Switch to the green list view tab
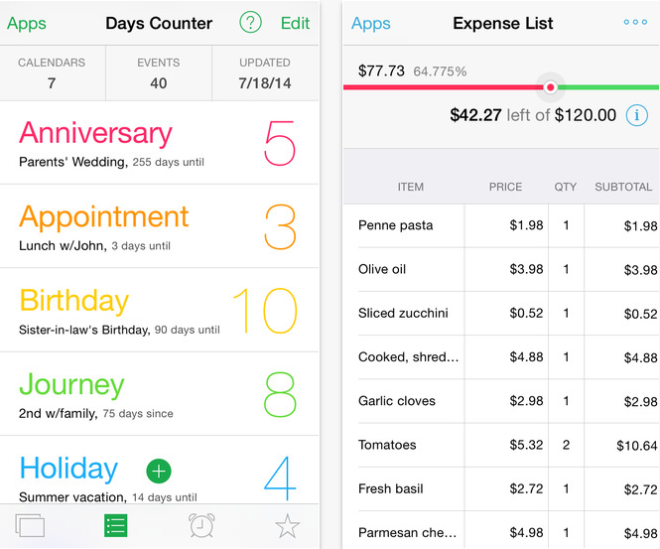Viewport: 660px width, 549px height. tap(116, 525)
